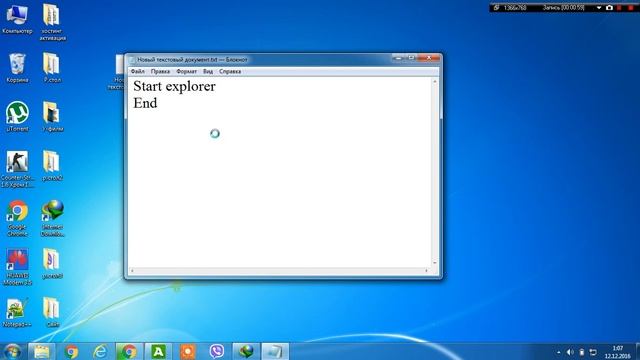Click the horizontal scrollbar left arrow
640x360 pixels.
(x=132, y=271)
